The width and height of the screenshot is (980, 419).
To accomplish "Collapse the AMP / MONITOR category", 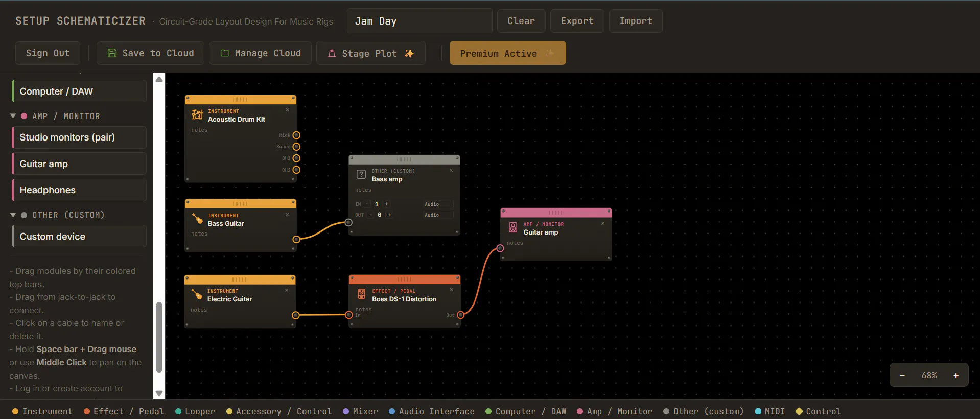I will (x=13, y=116).
